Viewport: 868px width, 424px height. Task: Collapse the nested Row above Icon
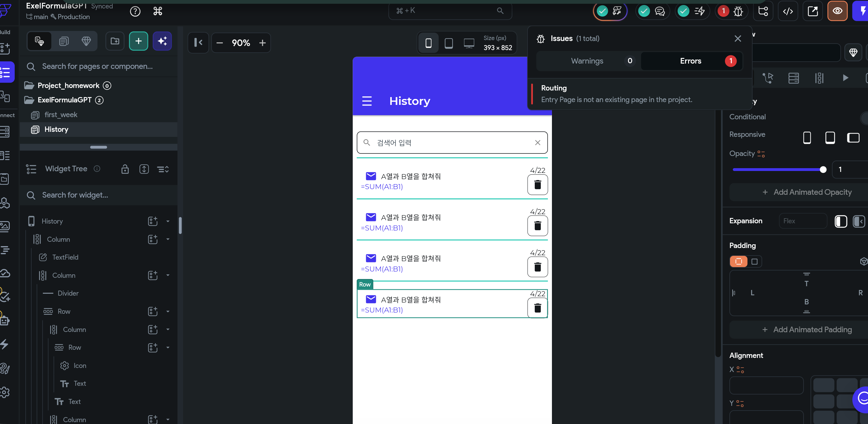point(168,347)
